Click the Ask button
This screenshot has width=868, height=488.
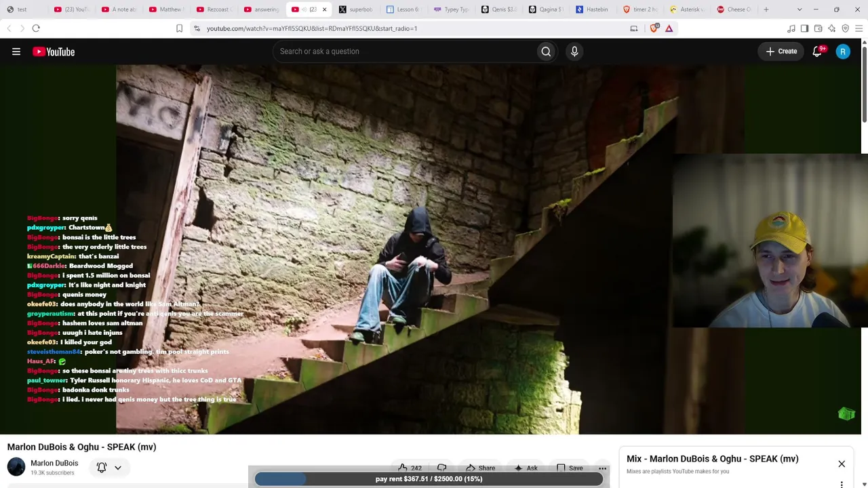pyautogui.click(x=526, y=468)
